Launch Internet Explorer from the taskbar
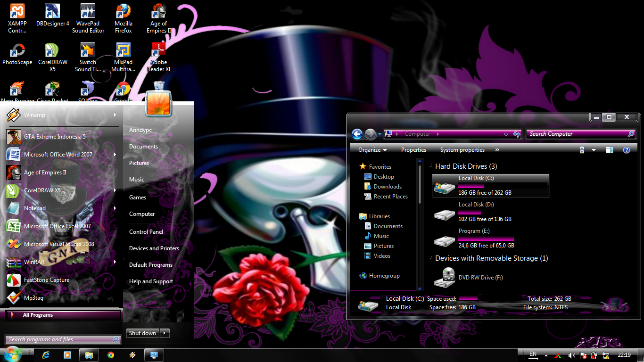The height and width of the screenshot is (362, 644). 46,355
